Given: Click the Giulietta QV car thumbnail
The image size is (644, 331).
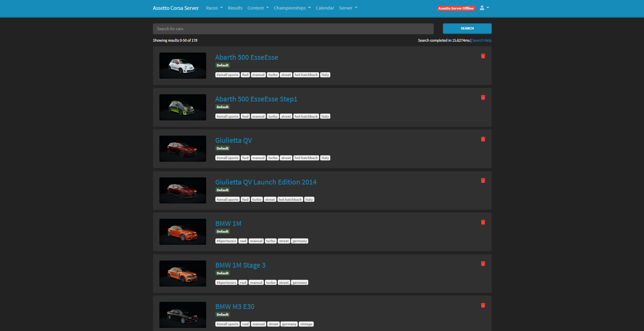Looking at the screenshot, I should (x=183, y=149).
